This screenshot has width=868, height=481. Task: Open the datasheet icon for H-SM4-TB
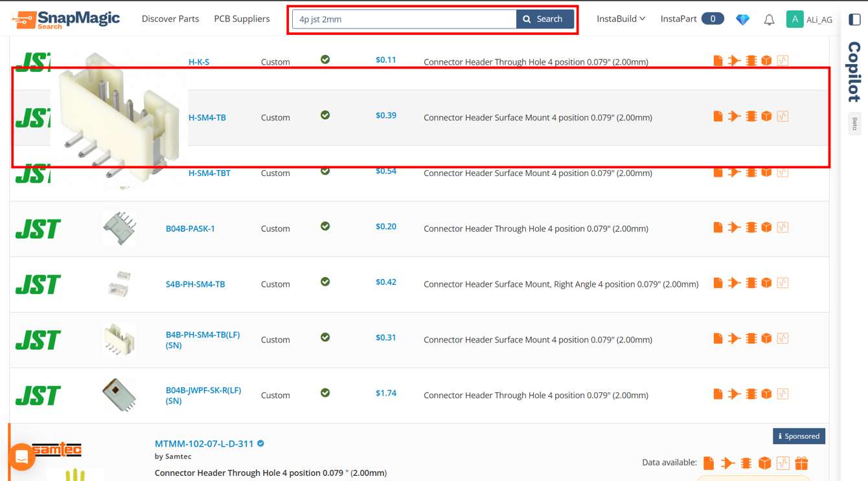tap(718, 117)
